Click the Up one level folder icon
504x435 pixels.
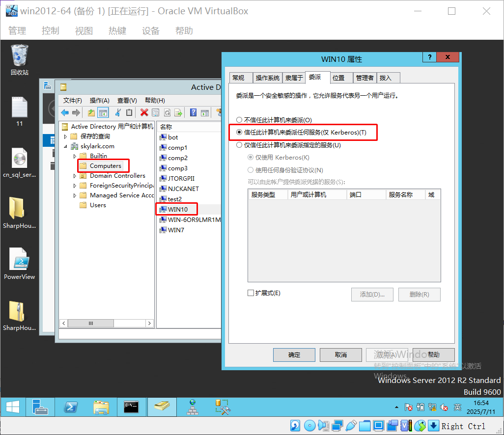click(91, 112)
